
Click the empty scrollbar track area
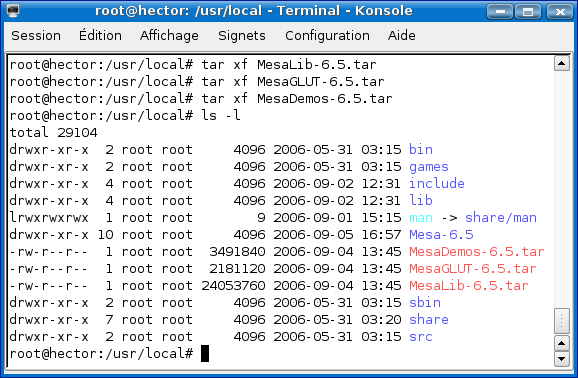(562, 189)
